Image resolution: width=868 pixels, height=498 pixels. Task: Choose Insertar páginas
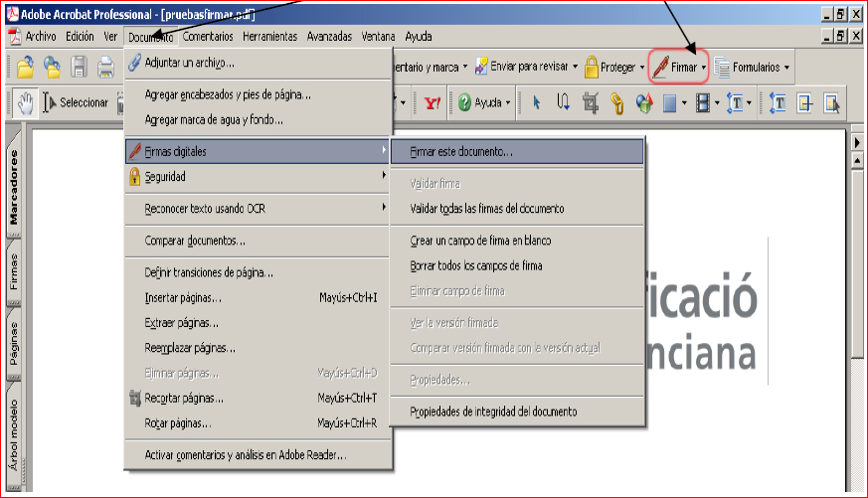point(257,297)
